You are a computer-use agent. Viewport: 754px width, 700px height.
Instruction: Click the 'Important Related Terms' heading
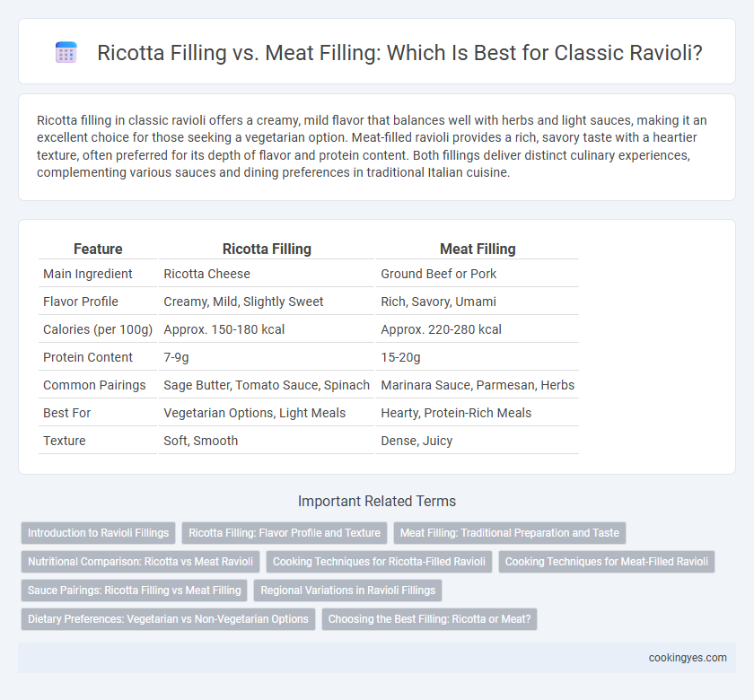(x=376, y=501)
